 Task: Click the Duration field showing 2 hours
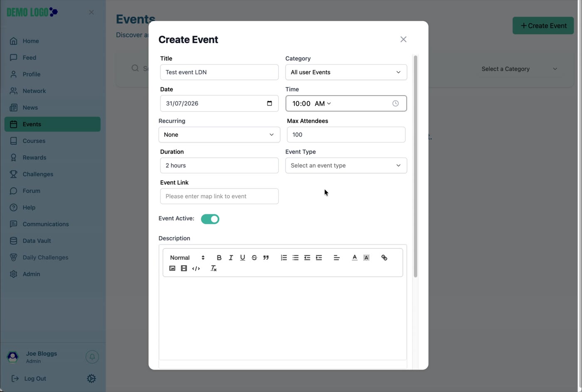pos(219,165)
